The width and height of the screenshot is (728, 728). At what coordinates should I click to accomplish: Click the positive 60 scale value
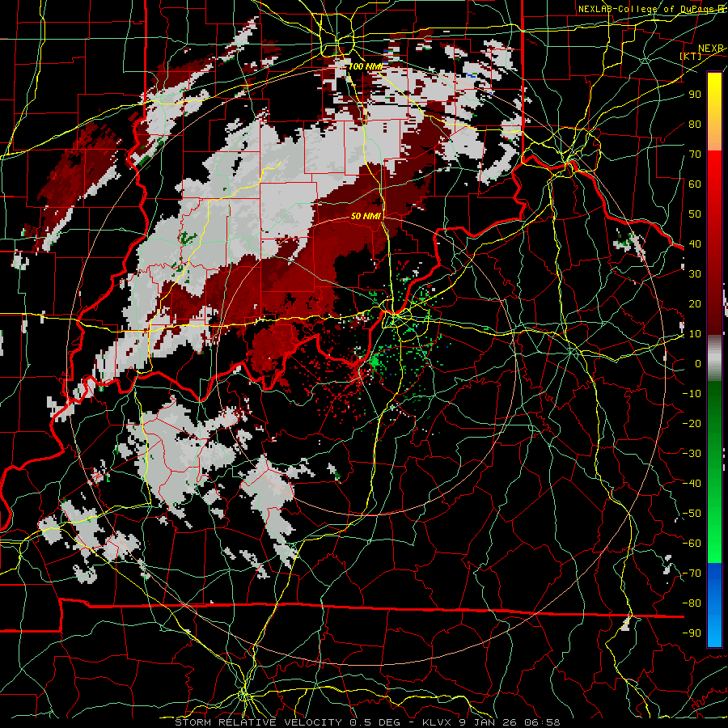pyautogui.click(x=695, y=184)
